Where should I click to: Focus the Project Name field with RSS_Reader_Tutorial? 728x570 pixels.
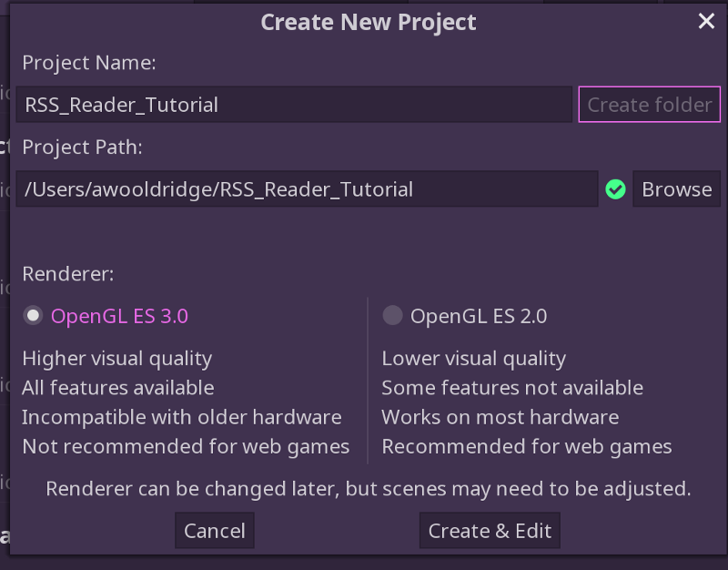click(294, 105)
